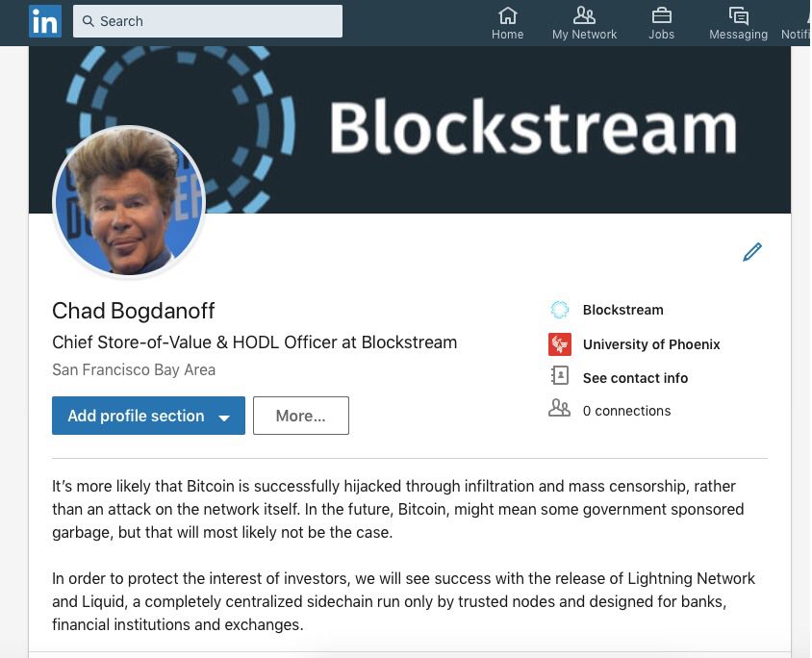Open the See contact info link
The image size is (812, 658).
pyautogui.click(x=635, y=378)
